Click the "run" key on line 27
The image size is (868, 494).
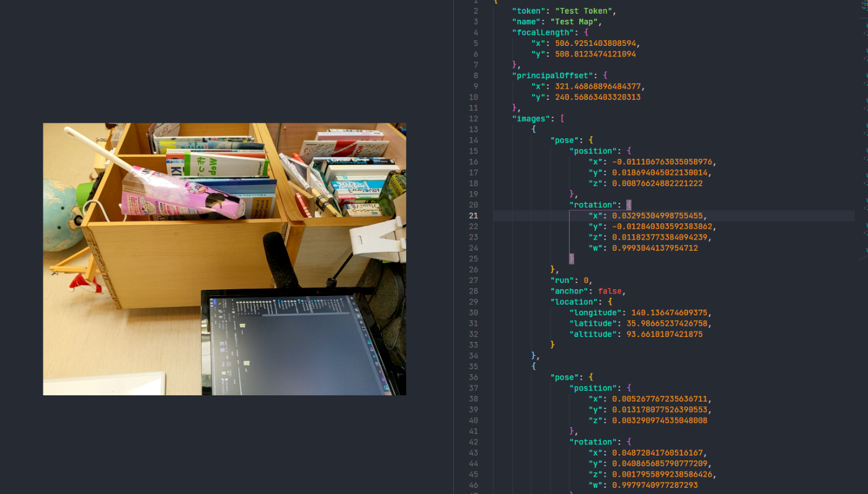(562, 281)
